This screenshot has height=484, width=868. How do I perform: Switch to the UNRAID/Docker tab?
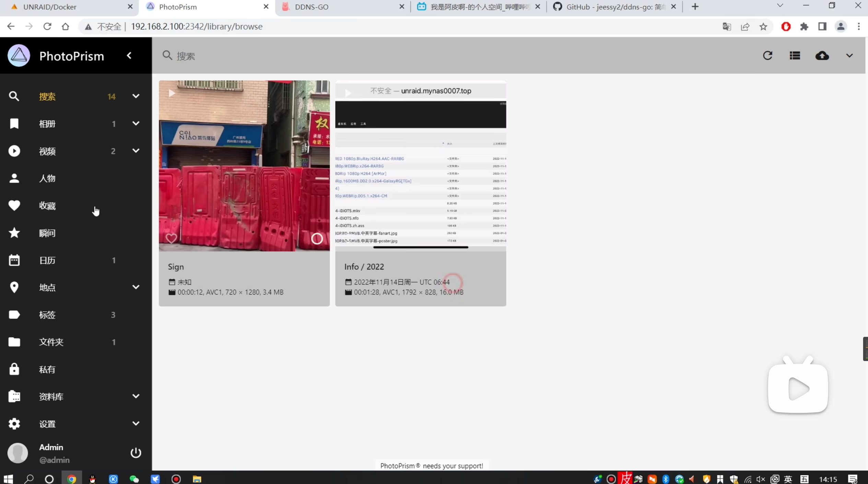(x=50, y=7)
